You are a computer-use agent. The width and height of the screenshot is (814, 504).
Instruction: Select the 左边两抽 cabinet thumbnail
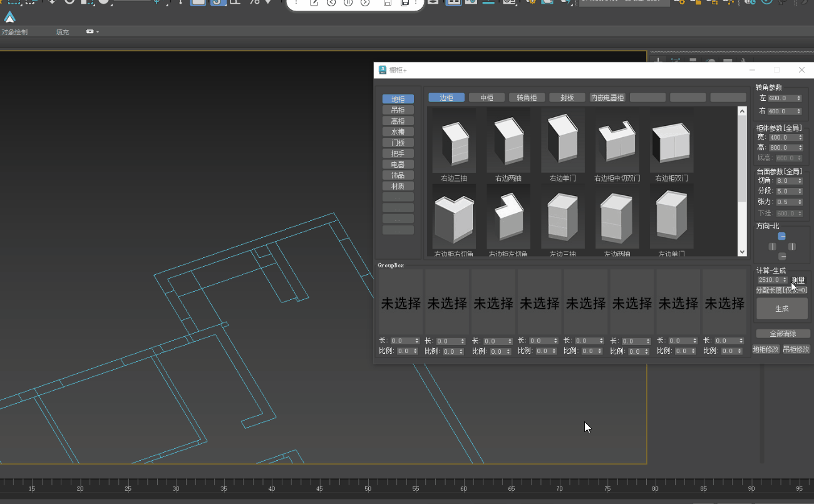point(617,217)
